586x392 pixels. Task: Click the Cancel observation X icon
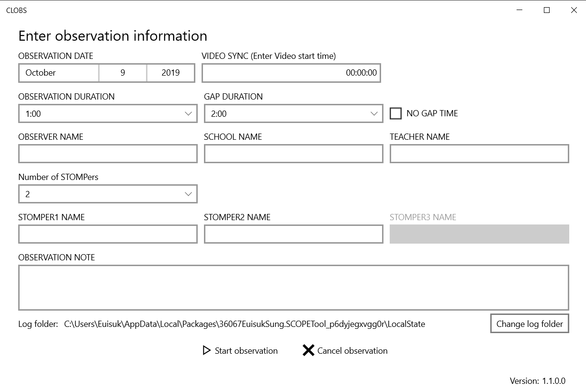tap(308, 350)
